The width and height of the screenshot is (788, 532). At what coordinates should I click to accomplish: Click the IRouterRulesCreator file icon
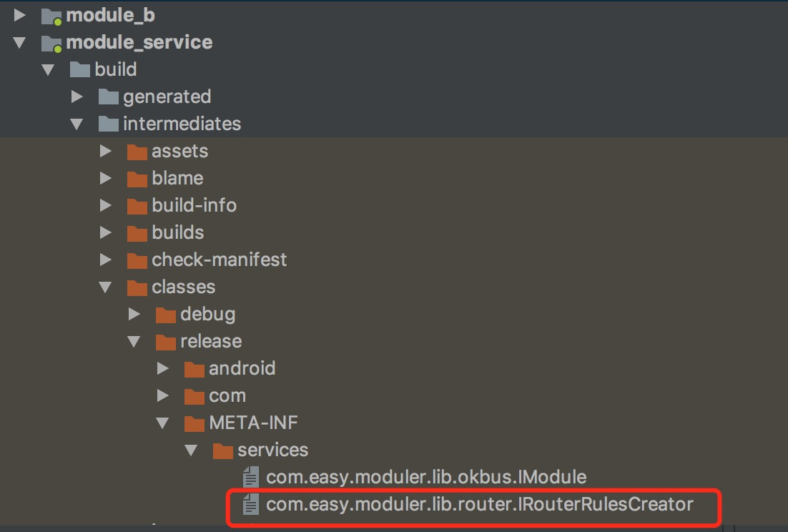[x=251, y=504]
